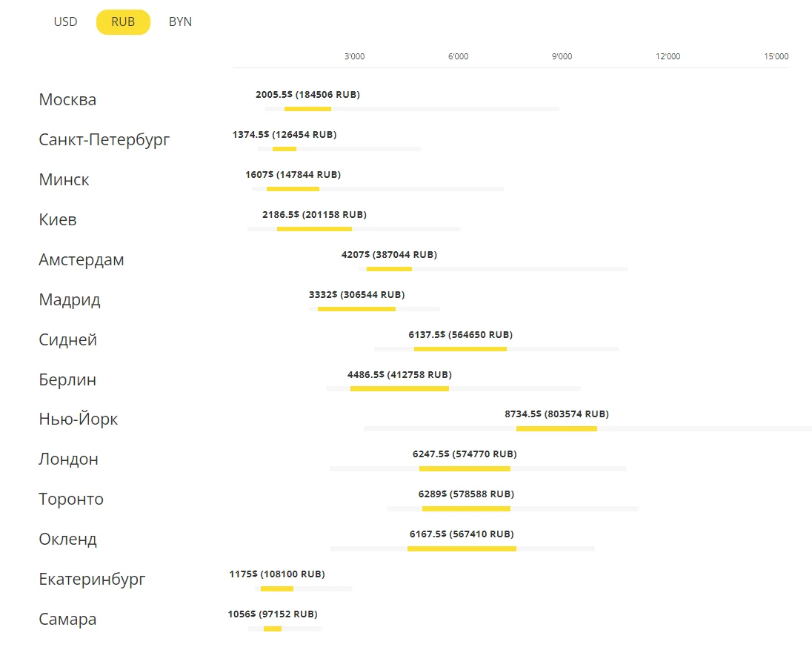Click the Амстердам salary value label
The height and width of the screenshot is (647, 812).
point(389,255)
